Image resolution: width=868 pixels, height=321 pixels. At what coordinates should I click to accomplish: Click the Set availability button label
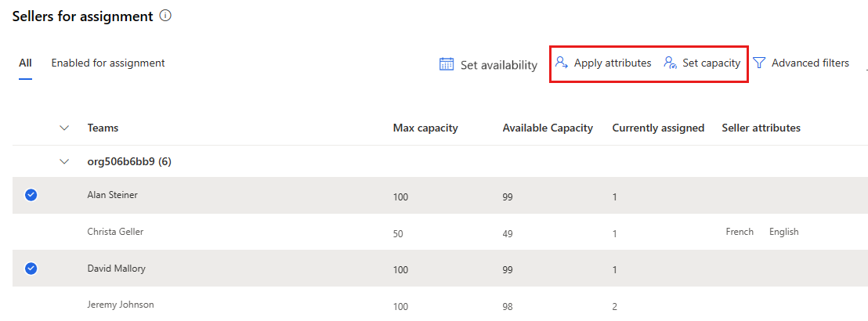[498, 65]
